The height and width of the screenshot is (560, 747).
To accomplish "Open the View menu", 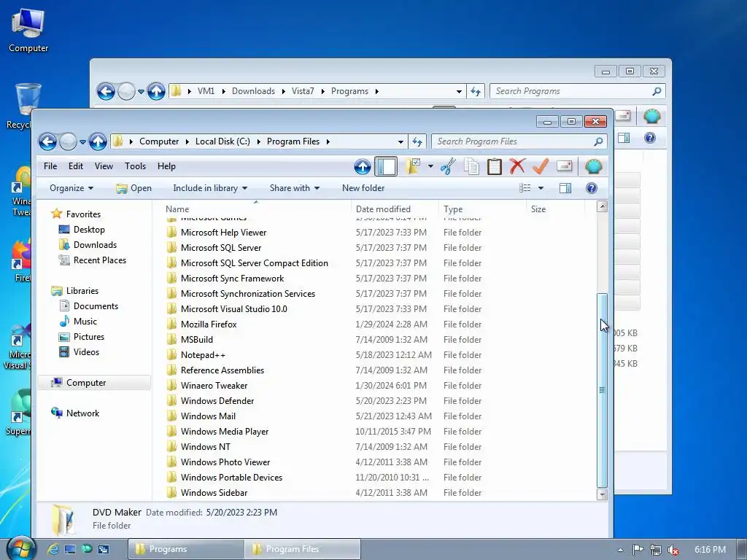I will coord(104,166).
